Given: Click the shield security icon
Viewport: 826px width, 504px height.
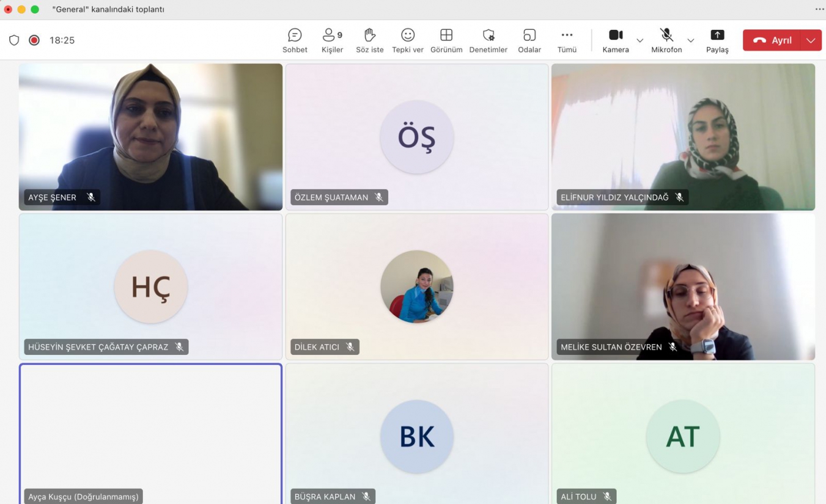Looking at the screenshot, I should 14,40.
